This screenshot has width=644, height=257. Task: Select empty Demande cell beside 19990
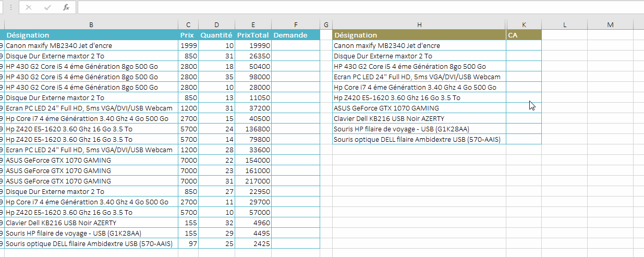(x=295, y=45)
